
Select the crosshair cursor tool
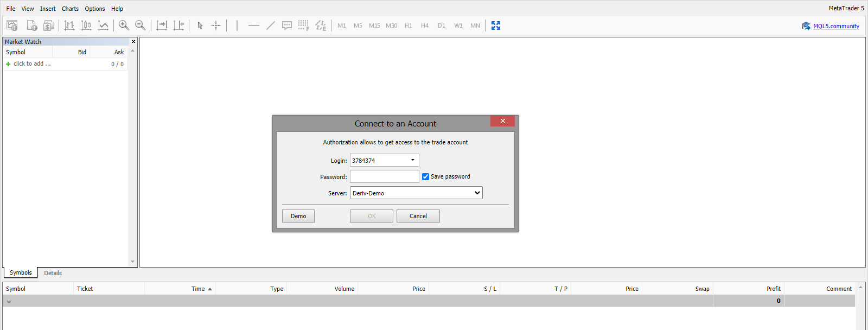click(216, 26)
